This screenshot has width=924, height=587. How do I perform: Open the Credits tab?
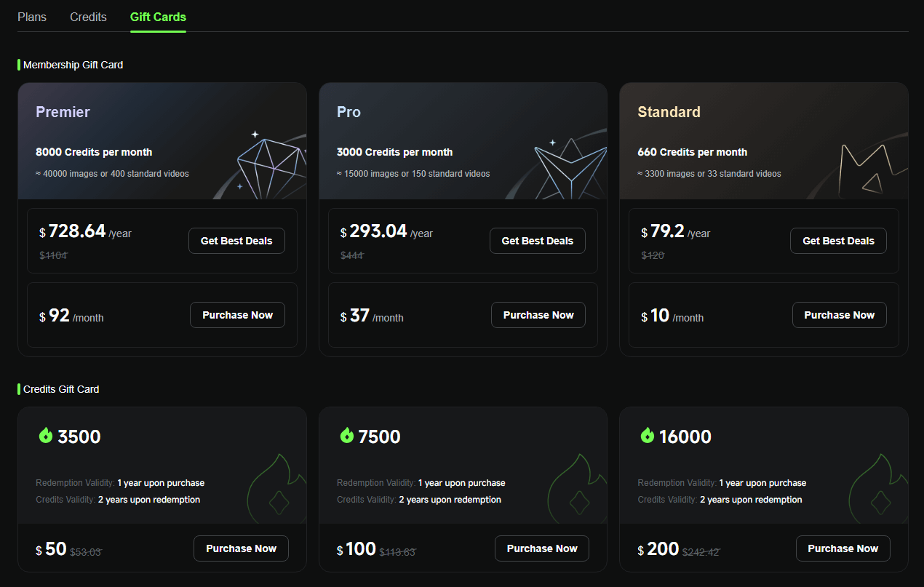88,17
